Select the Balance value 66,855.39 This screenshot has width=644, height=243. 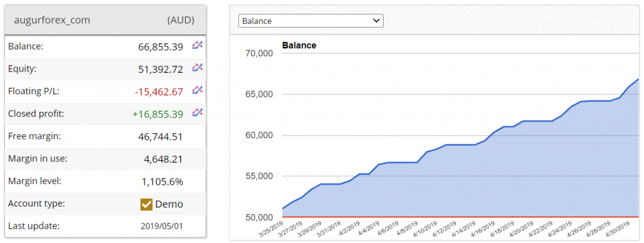[160, 46]
